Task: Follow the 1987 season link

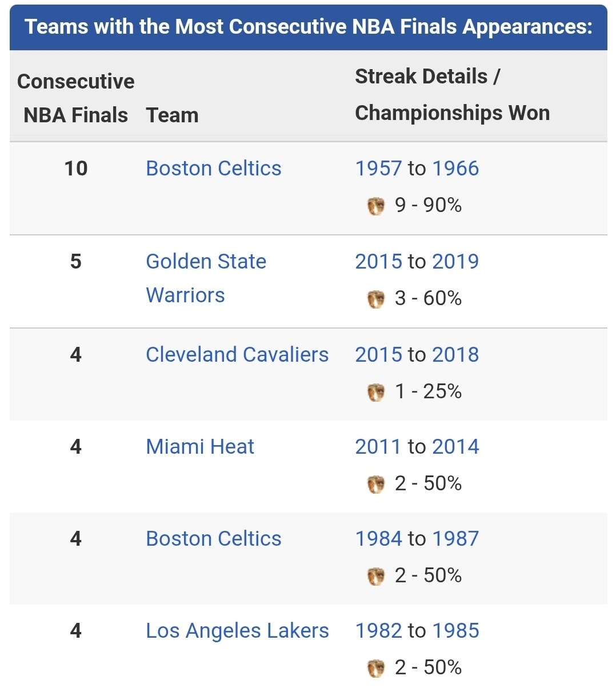Action: [455, 539]
